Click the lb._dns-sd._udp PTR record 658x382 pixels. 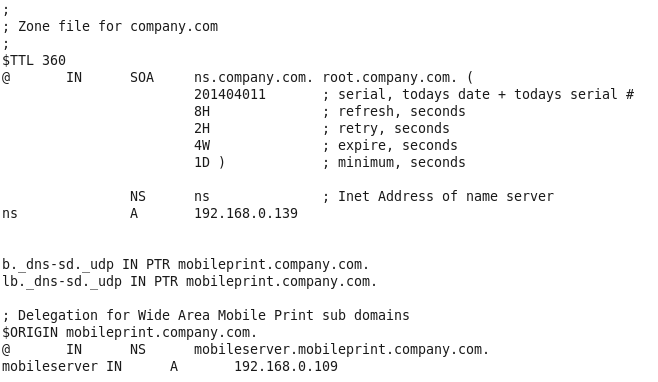point(190,282)
